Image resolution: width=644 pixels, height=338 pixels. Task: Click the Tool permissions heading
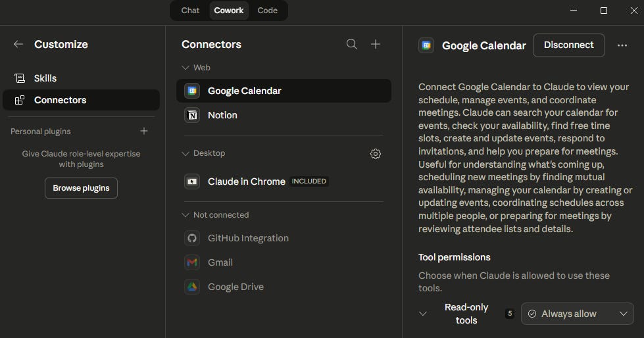pos(455,257)
